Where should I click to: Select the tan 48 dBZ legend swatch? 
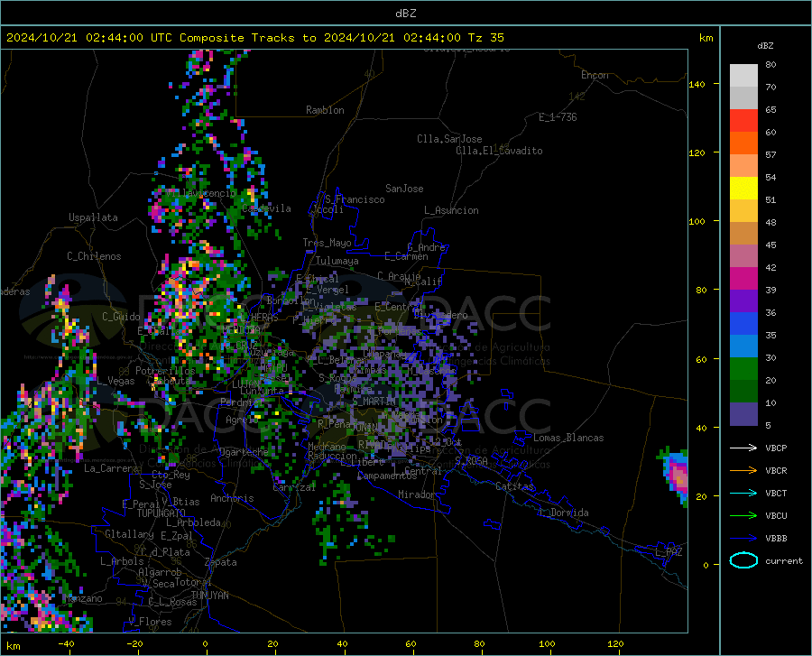tap(743, 234)
